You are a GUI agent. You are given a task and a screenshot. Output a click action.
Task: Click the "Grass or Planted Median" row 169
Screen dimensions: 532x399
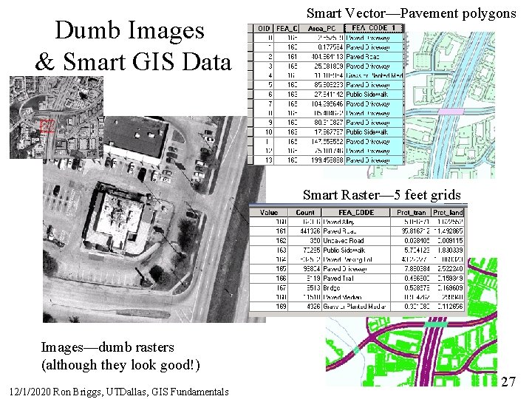[357, 307]
